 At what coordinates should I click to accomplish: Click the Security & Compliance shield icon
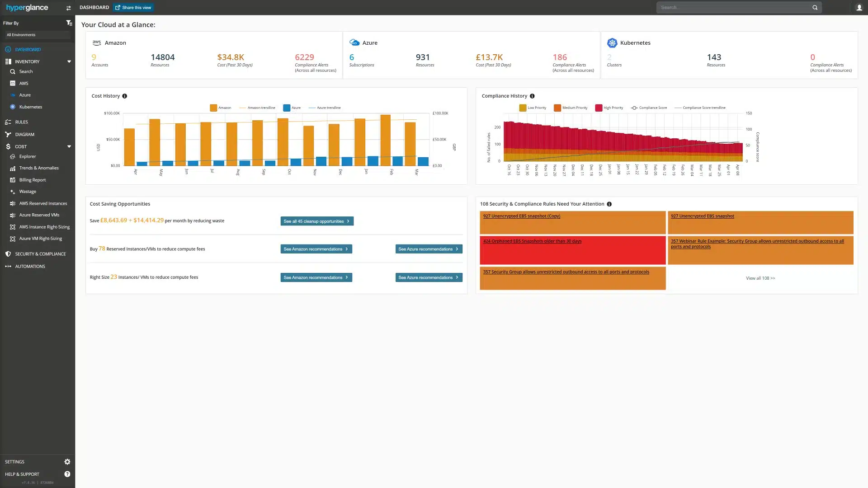coord(8,254)
